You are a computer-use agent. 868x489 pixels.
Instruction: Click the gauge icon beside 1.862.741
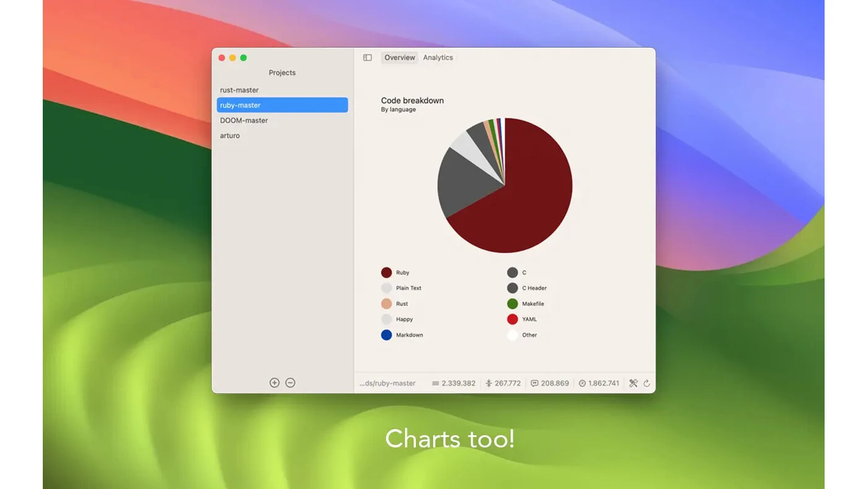click(x=582, y=384)
